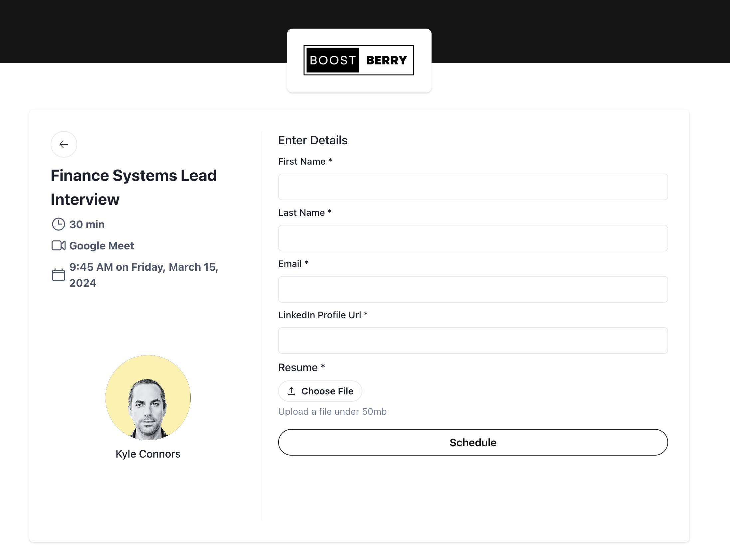Viewport: 730px width, 560px height.
Task: Click the 'Kyle Connors' name label
Action: (148, 454)
